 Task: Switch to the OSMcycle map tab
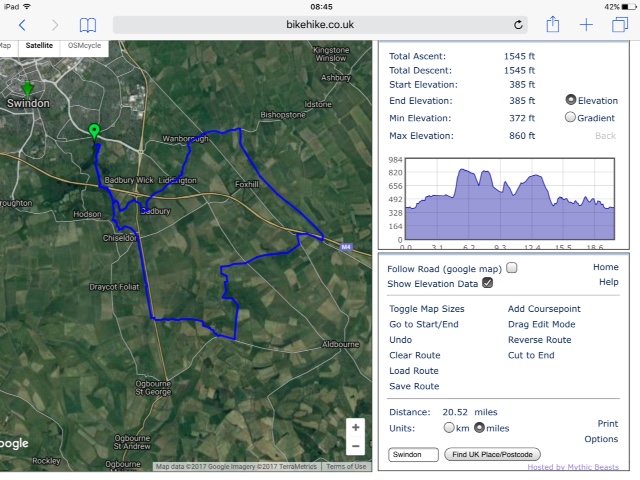pyautogui.click(x=84, y=46)
